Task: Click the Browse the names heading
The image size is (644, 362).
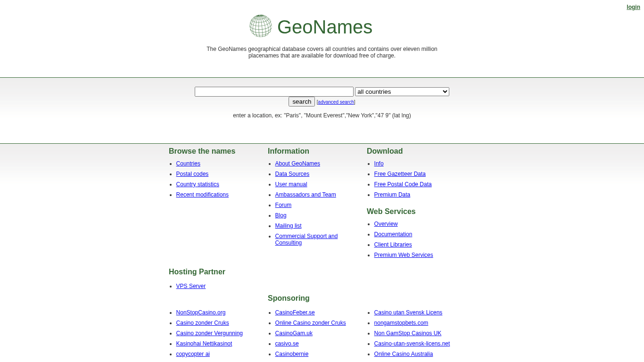Action: click(202, 151)
